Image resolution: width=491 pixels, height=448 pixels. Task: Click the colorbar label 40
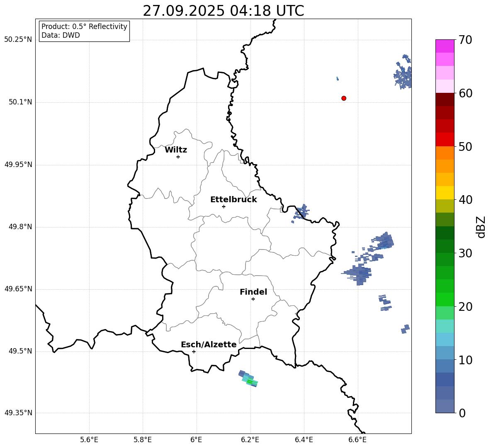click(x=465, y=200)
